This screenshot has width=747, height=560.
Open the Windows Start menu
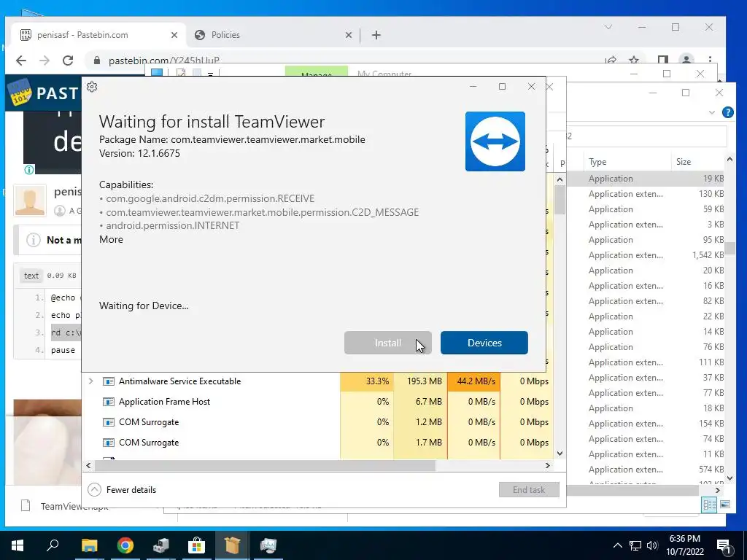[x=18, y=545]
